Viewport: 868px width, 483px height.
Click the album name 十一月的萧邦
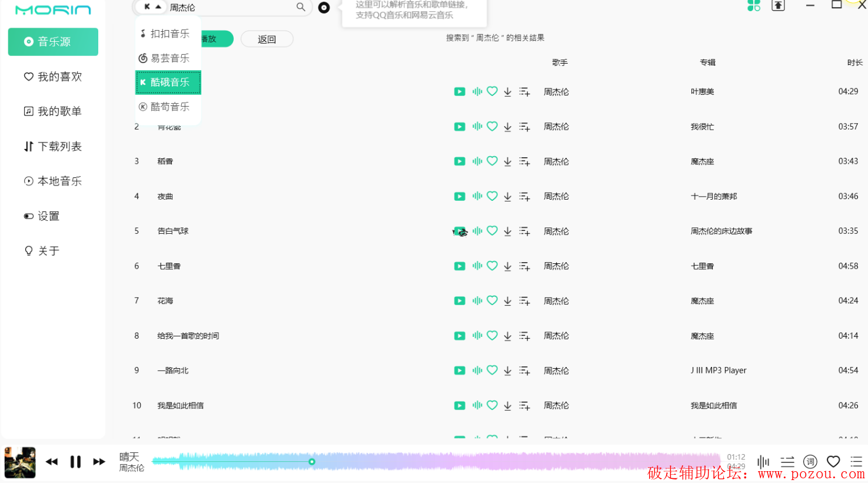click(x=714, y=196)
